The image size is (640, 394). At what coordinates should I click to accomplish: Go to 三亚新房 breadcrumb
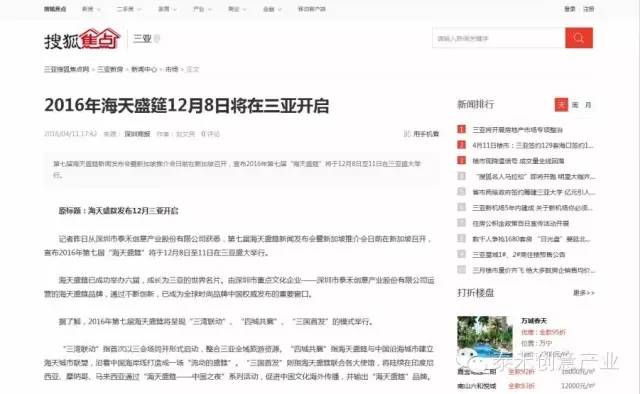[110, 69]
